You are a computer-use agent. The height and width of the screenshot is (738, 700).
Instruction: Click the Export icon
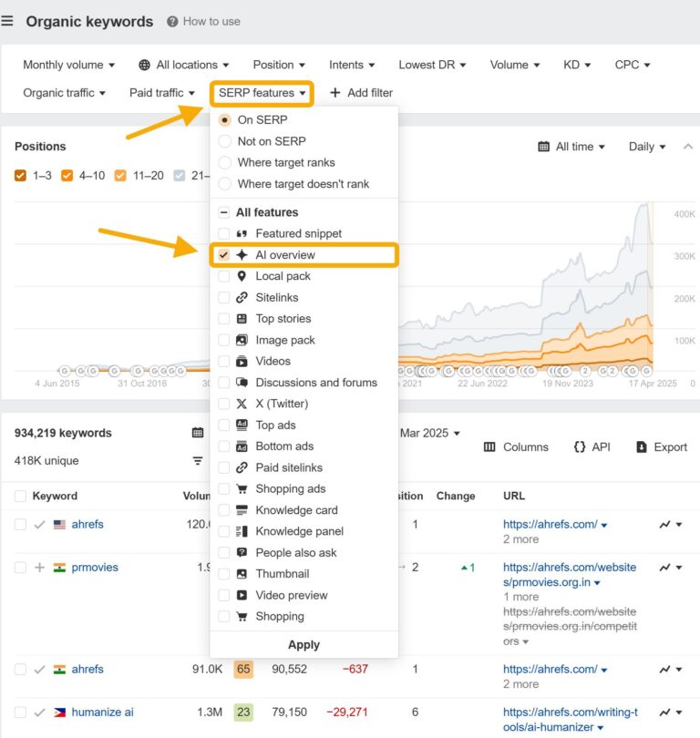click(x=643, y=447)
